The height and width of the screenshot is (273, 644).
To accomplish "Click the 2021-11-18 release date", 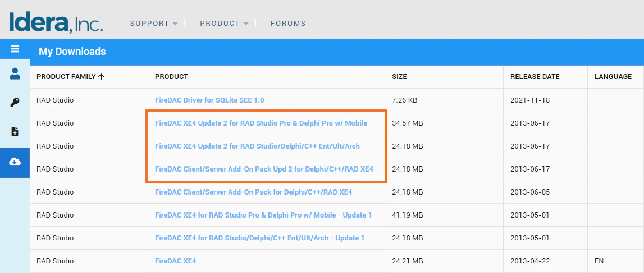I will 530,100.
